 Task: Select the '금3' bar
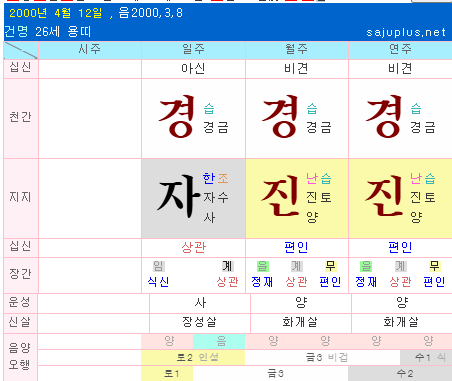(270, 373)
